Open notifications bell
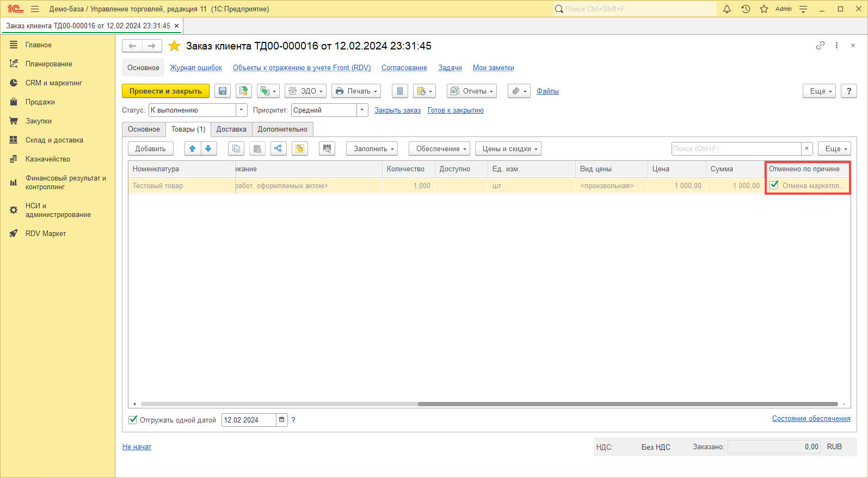 (x=727, y=9)
